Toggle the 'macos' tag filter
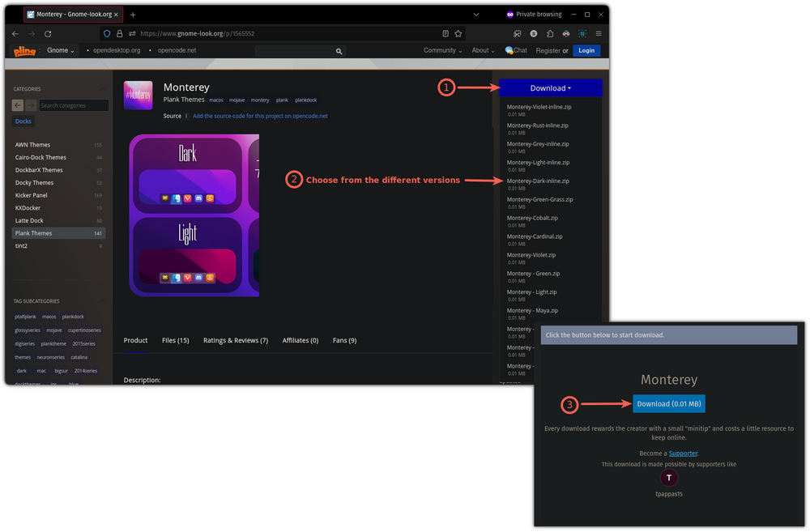 49,317
